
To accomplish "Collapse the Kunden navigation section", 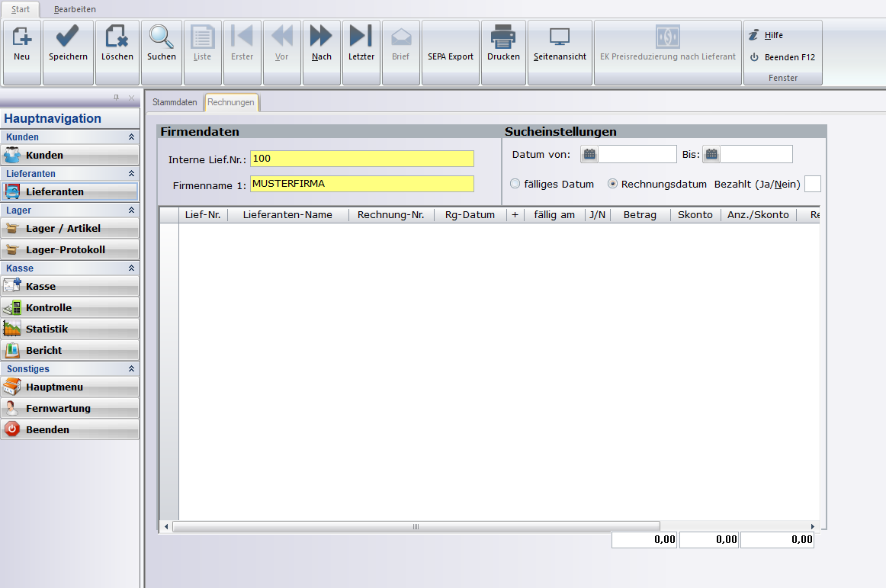I will 131,137.
